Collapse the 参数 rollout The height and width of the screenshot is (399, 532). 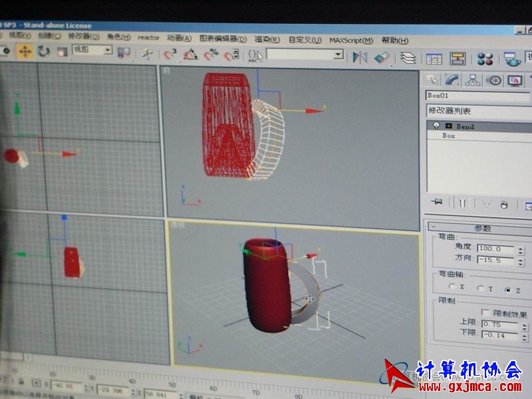(432, 227)
